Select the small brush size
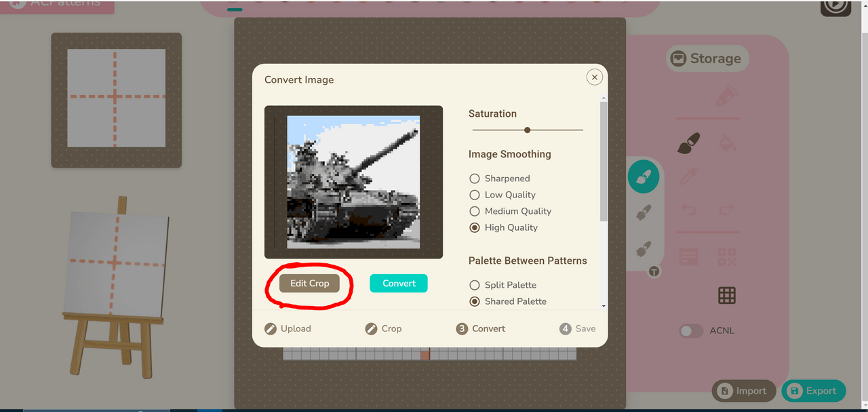Image resolution: width=868 pixels, height=412 pixels. coord(644,249)
